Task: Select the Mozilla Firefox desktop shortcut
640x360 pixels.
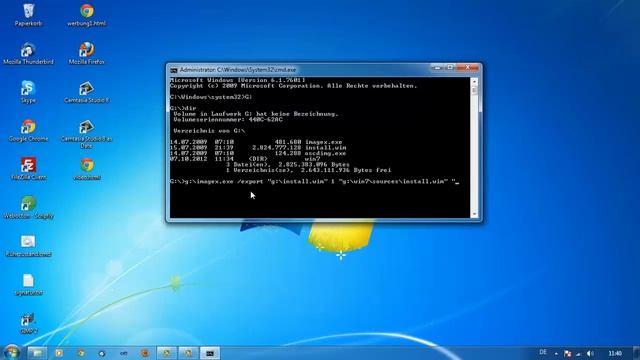Action: (87, 53)
